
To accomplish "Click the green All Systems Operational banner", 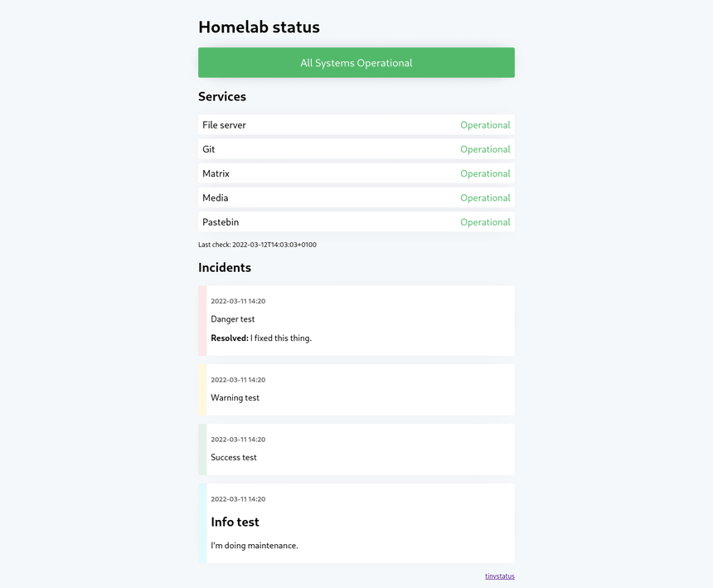I will (x=356, y=62).
